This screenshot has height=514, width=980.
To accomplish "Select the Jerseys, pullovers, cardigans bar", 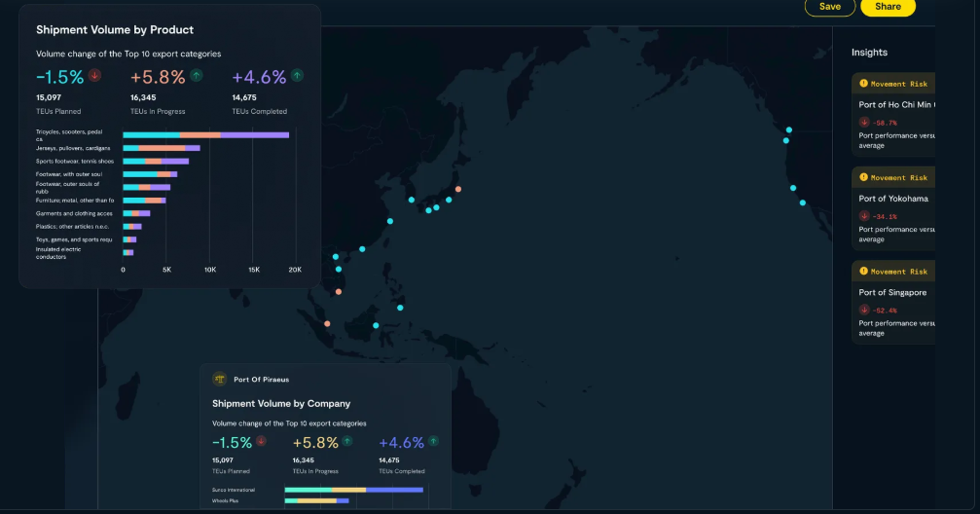I will click(x=162, y=148).
